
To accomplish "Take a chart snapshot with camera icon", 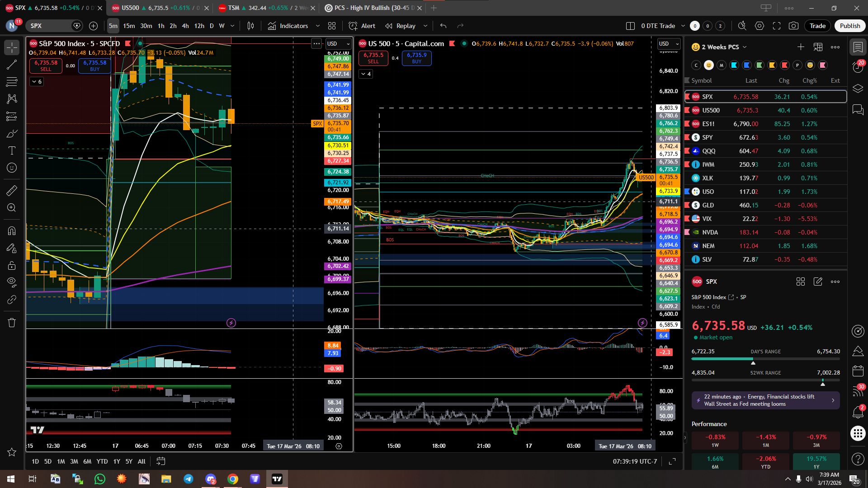I will coord(793,26).
